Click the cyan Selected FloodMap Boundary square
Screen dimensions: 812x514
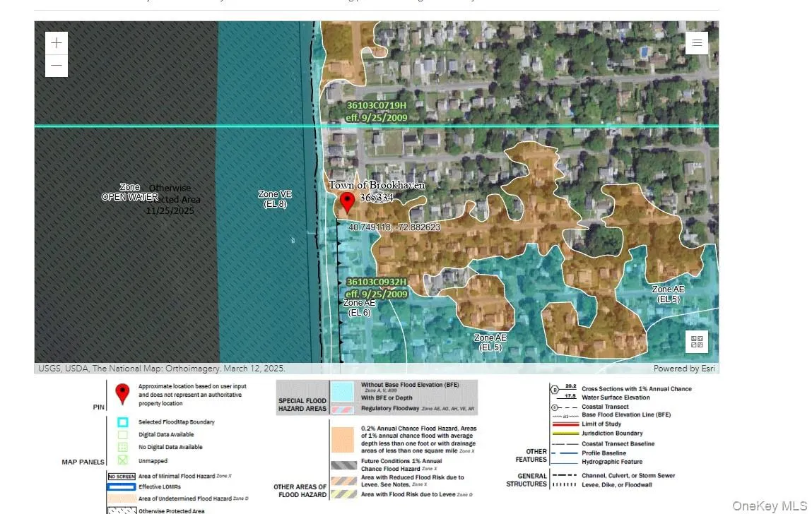pos(122,422)
